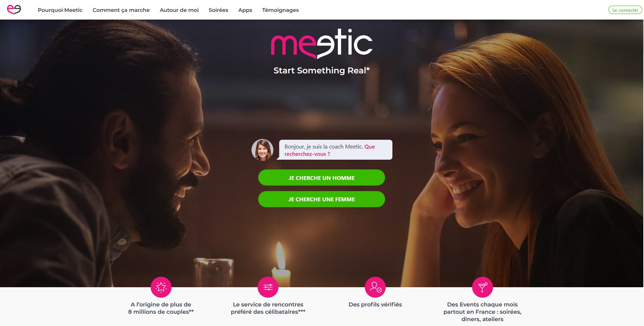The image size is (644, 326).
Task: Click the verified profile icon
Action: coord(375,287)
